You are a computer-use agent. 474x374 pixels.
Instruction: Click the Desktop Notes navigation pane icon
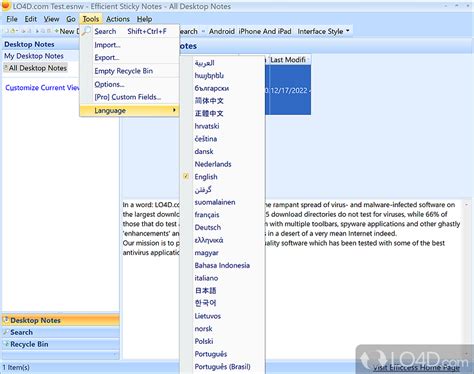coord(6,320)
